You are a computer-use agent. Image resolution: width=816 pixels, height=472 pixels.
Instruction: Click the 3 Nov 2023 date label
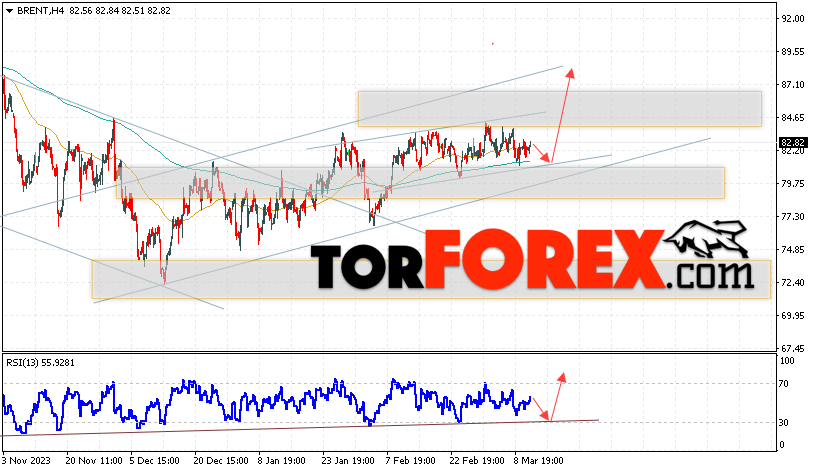tap(27, 461)
